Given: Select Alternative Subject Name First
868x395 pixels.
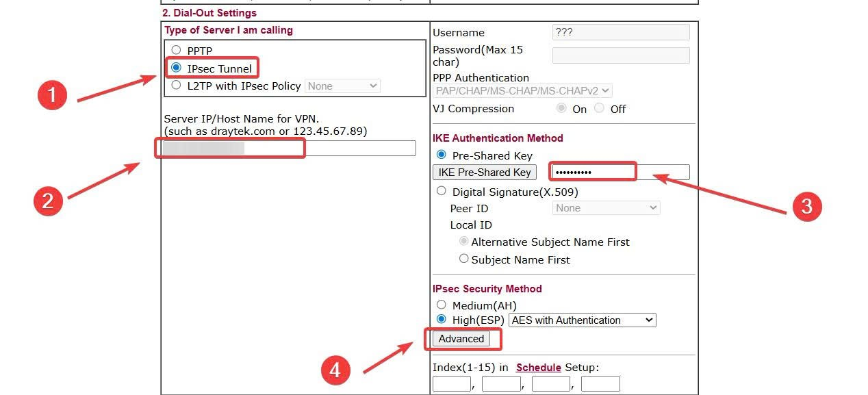Looking at the screenshot, I should click(465, 241).
